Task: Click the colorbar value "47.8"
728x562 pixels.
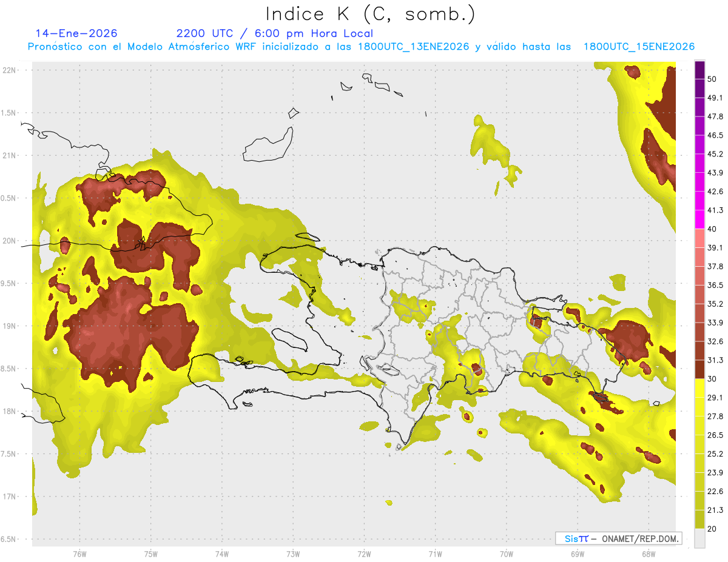Action: [715, 116]
